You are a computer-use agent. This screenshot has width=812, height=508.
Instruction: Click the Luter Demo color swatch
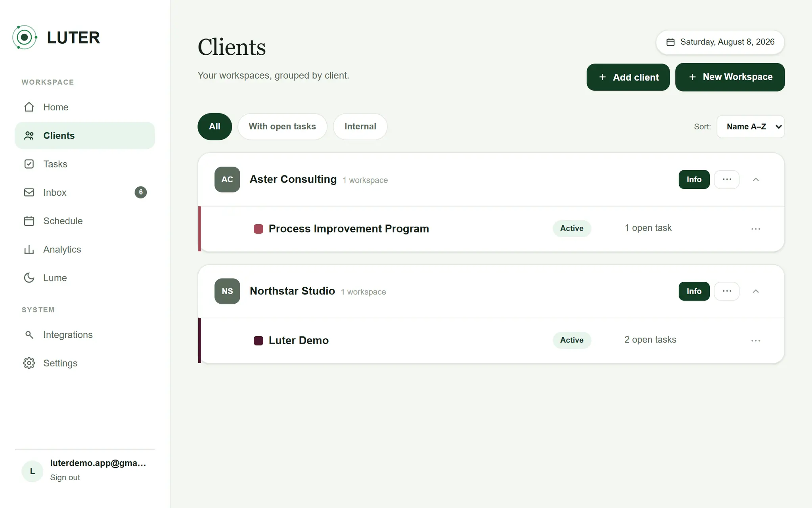pyautogui.click(x=259, y=341)
